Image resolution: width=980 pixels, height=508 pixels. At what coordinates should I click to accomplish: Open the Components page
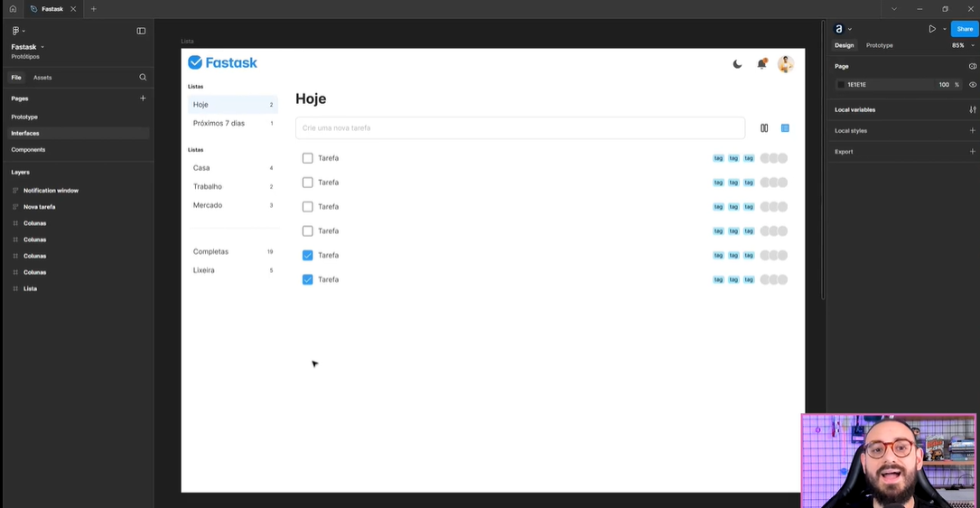pos(28,149)
